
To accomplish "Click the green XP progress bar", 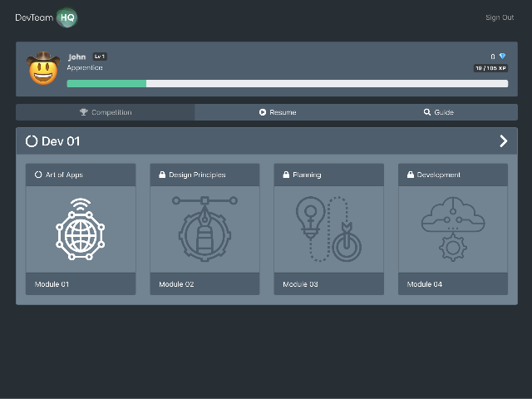I will coord(106,84).
